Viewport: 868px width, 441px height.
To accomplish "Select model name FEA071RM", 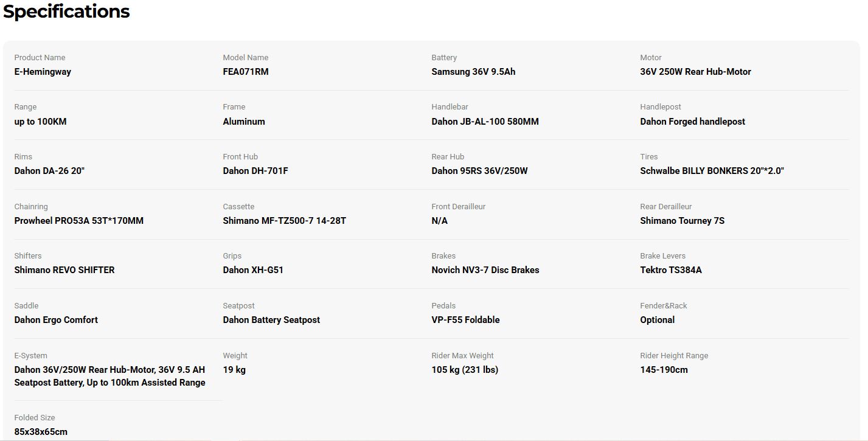I will pyautogui.click(x=246, y=72).
